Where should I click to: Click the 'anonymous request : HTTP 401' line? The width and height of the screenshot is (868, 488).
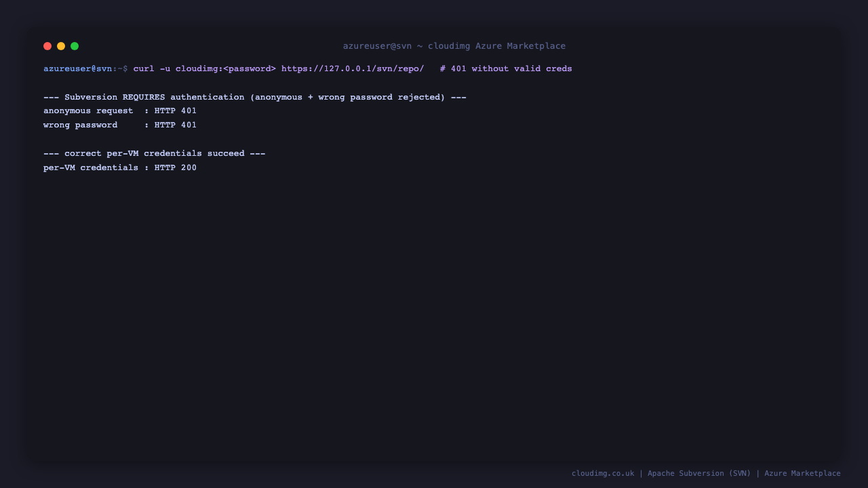click(x=120, y=111)
